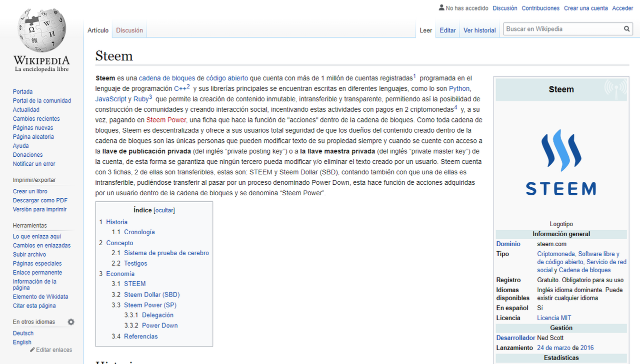Click the pencil icon beside Editar enlaces

click(32, 350)
